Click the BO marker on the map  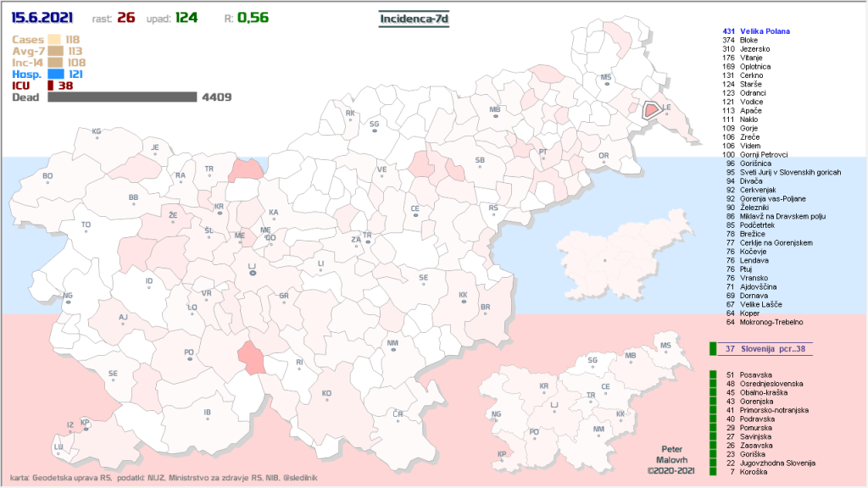click(47, 178)
